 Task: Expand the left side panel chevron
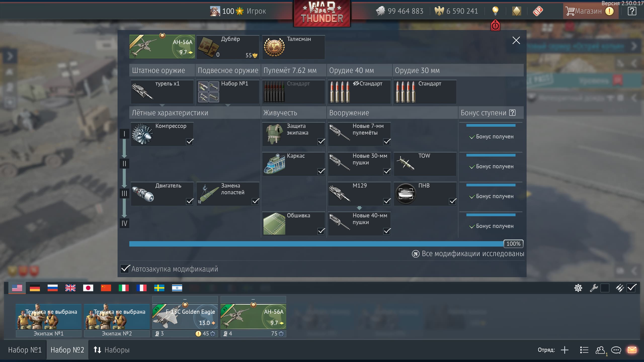(x=10, y=56)
